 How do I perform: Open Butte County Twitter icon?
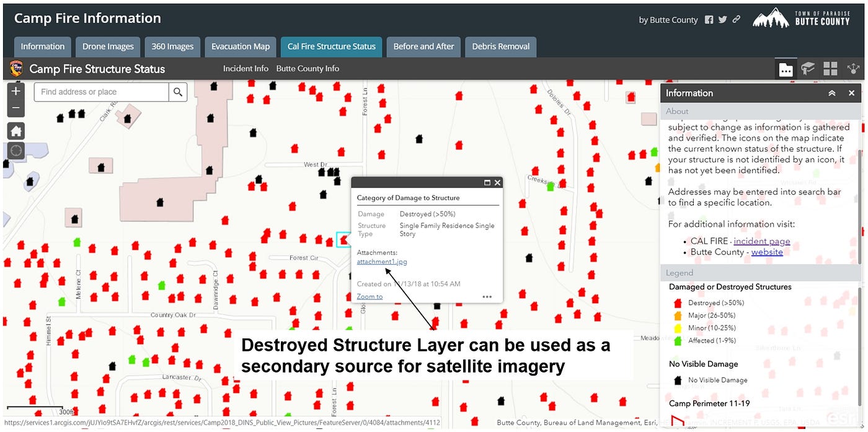click(722, 20)
